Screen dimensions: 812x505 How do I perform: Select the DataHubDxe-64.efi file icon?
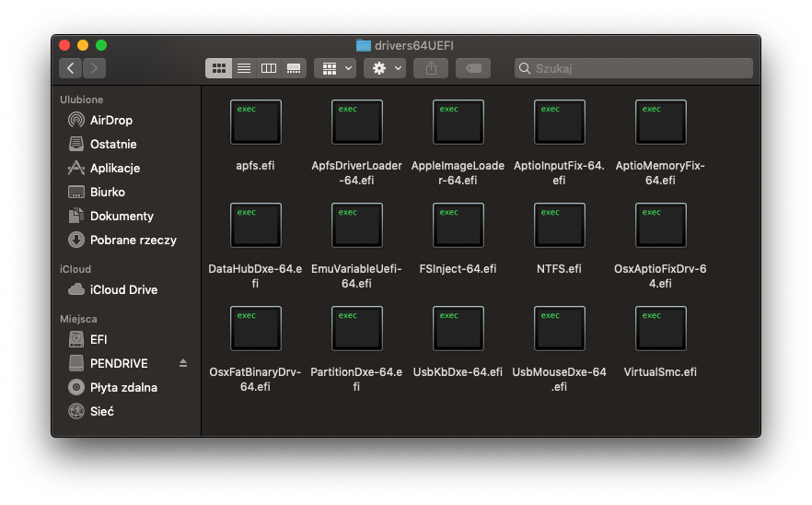coord(256,226)
